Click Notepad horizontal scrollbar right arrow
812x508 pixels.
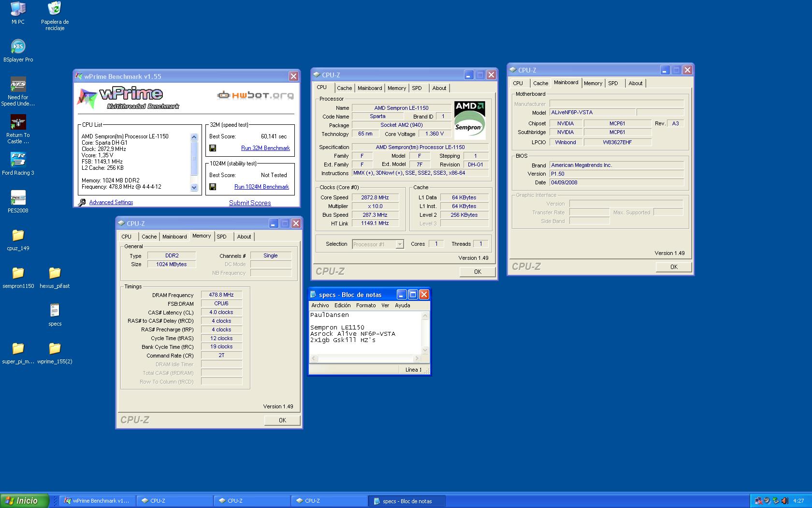pos(417,359)
